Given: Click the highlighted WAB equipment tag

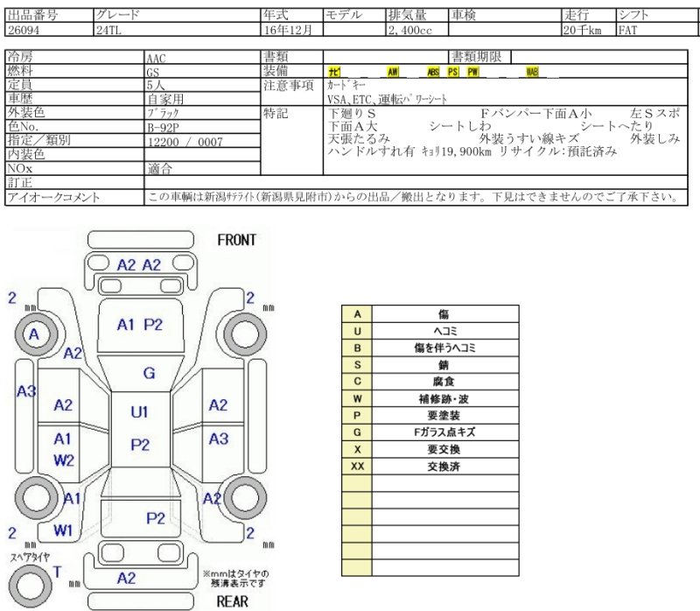Looking at the screenshot, I should click(532, 72).
